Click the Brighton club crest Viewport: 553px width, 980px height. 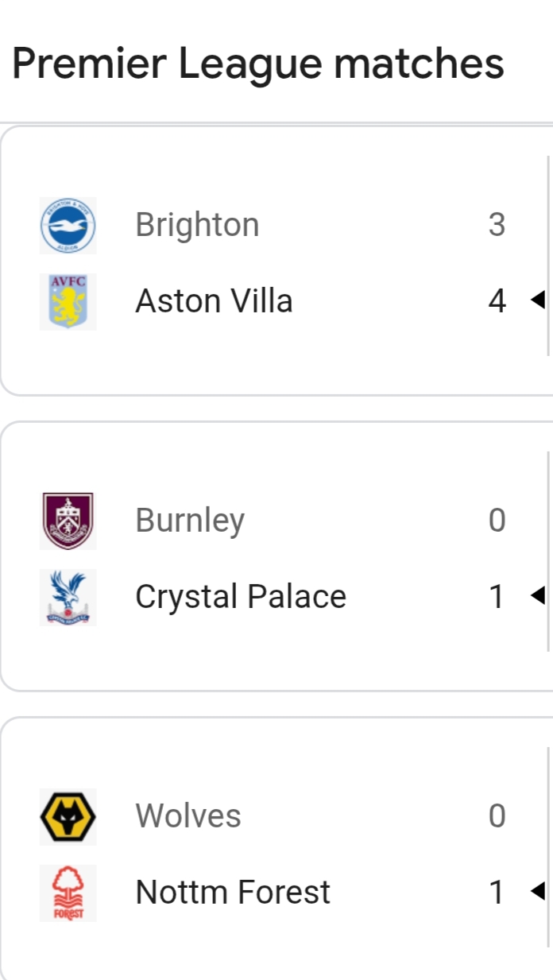(68, 226)
